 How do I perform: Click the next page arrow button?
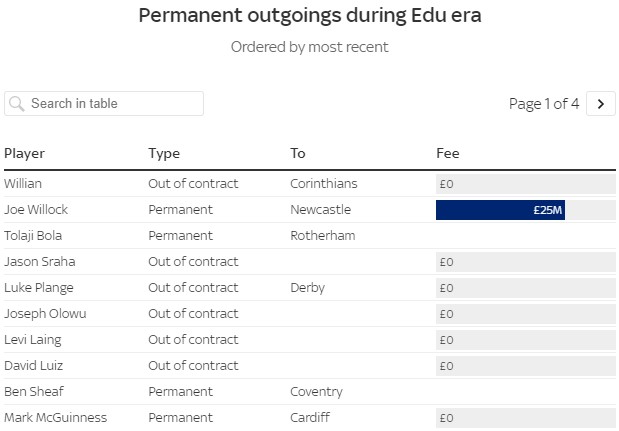coord(600,103)
